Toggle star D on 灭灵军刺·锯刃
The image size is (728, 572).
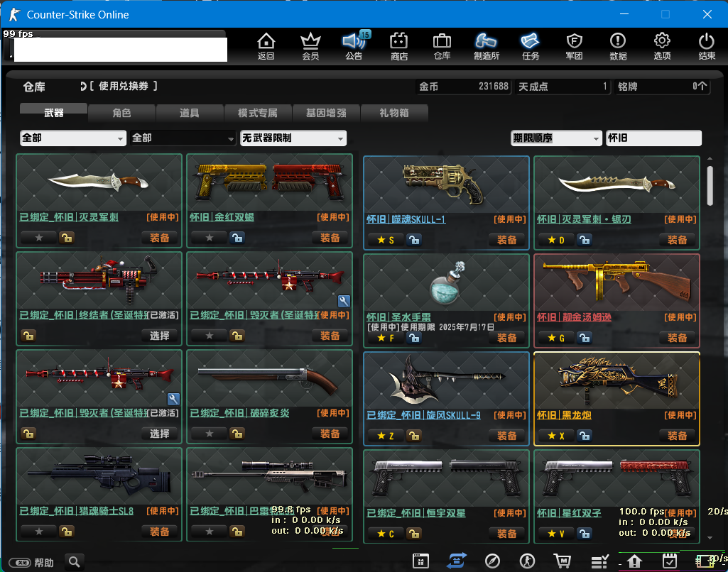pyautogui.click(x=555, y=240)
